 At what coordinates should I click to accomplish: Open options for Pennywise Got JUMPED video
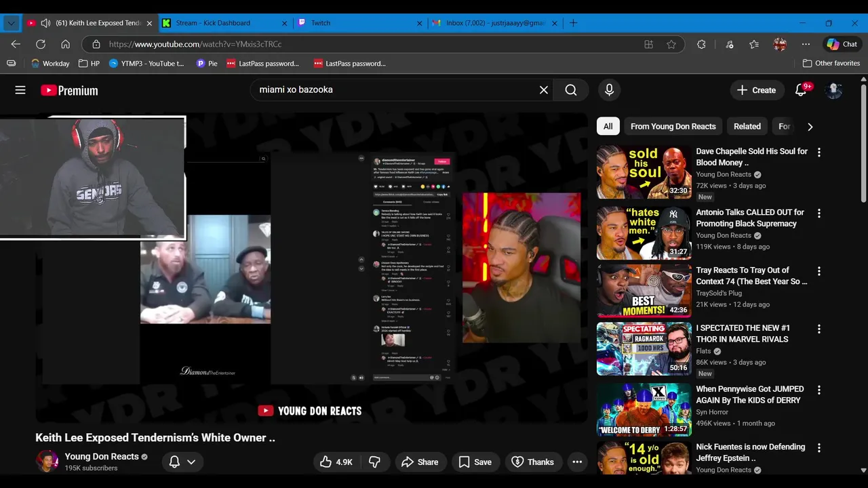[x=818, y=390]
